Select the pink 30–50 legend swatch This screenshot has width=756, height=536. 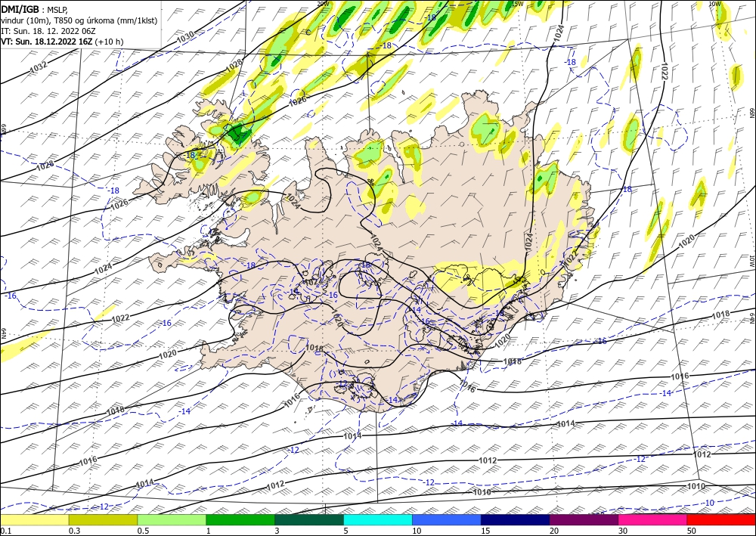tap(653, 519)
